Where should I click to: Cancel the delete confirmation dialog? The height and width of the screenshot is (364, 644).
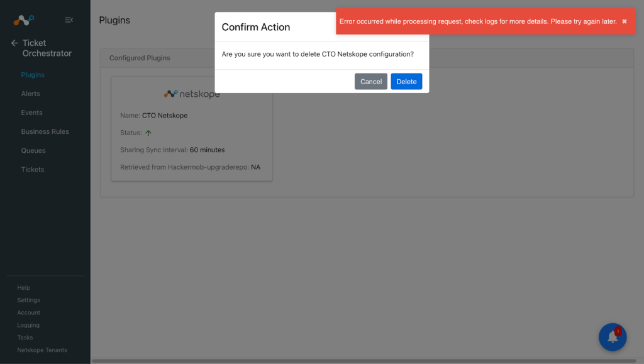[x=371, y=82]
